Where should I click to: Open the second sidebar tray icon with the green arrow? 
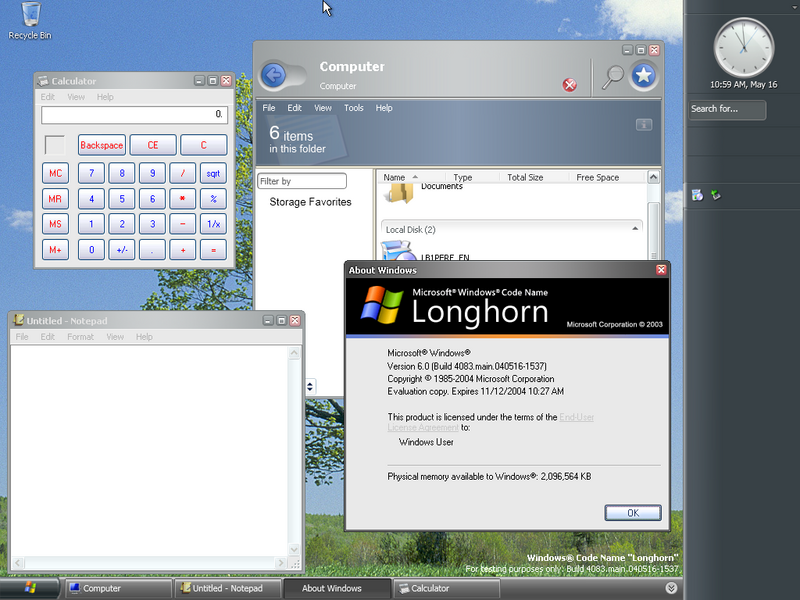coord(716,194)
